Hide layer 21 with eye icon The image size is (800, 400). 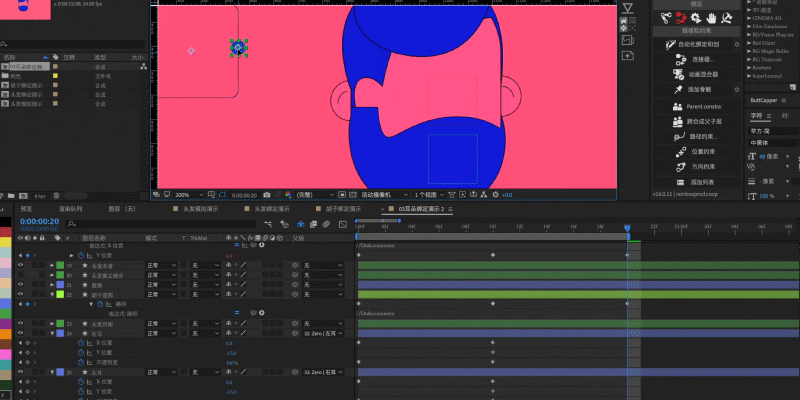tap(20, 285)
